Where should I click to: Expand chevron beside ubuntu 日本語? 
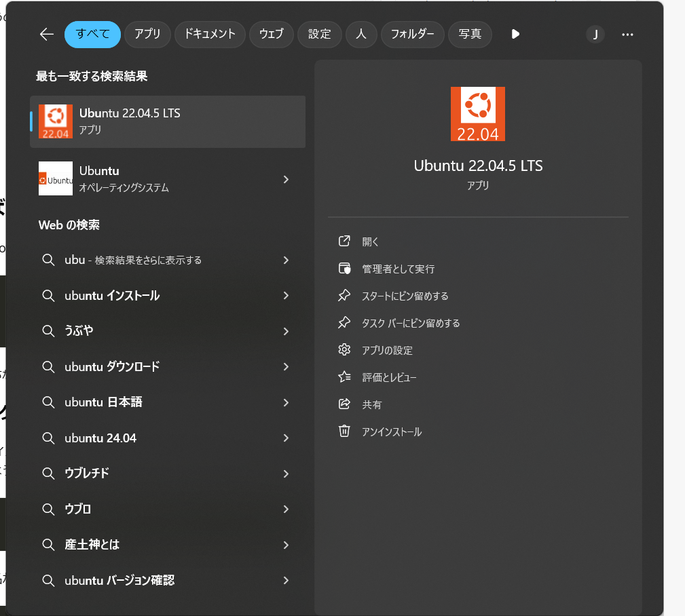[x=286, y=402]
